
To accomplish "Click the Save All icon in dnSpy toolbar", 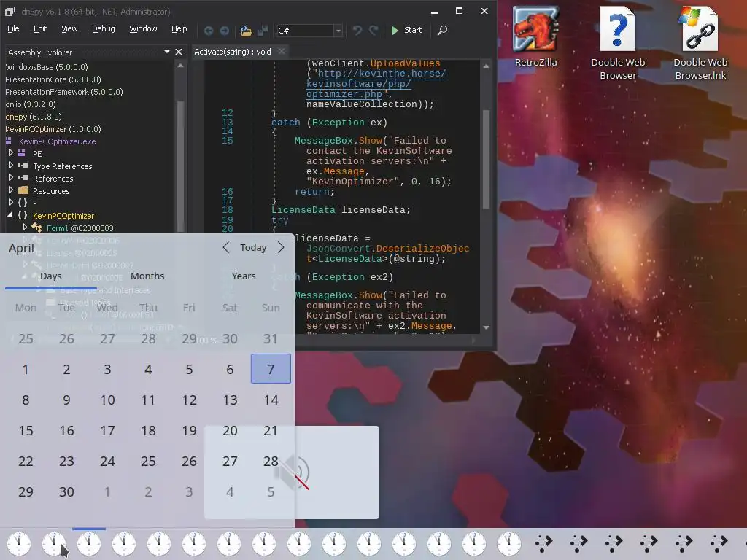I will point(263,31).
